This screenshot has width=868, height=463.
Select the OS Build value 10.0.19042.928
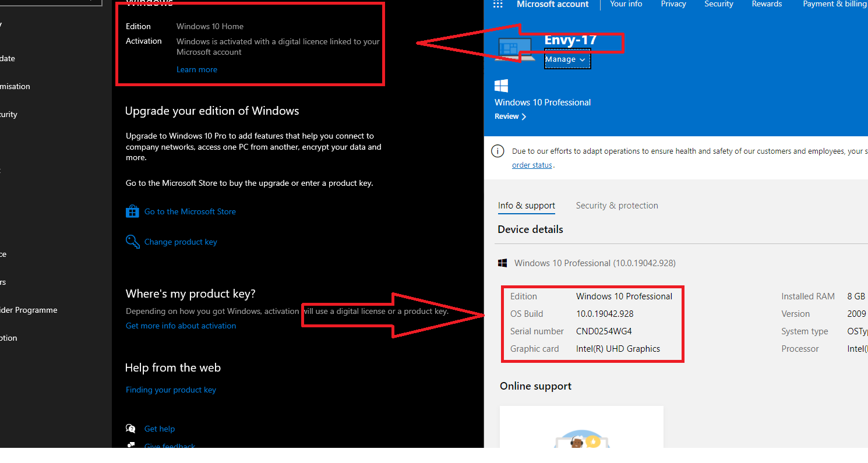(605, 314)
